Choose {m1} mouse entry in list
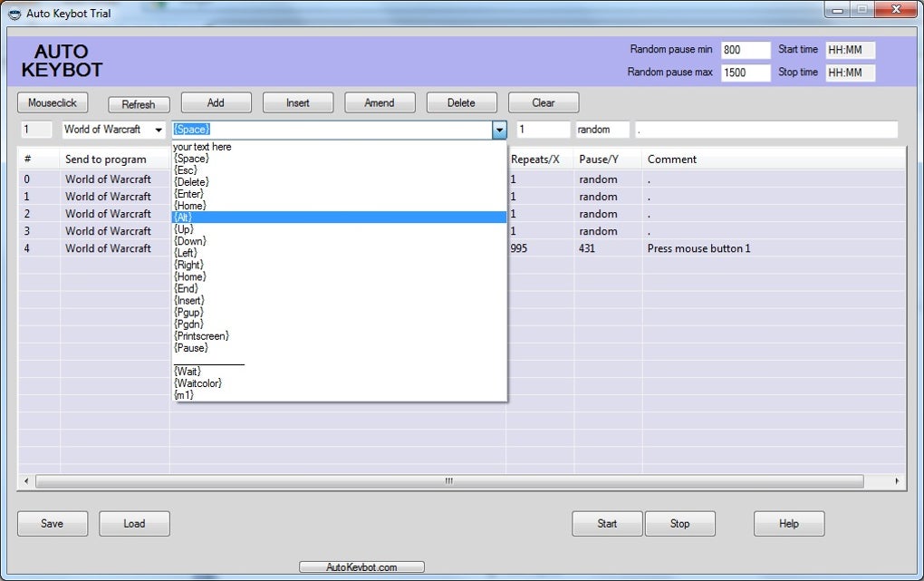This screenshot has height=581, width=924. pos(340,394)
